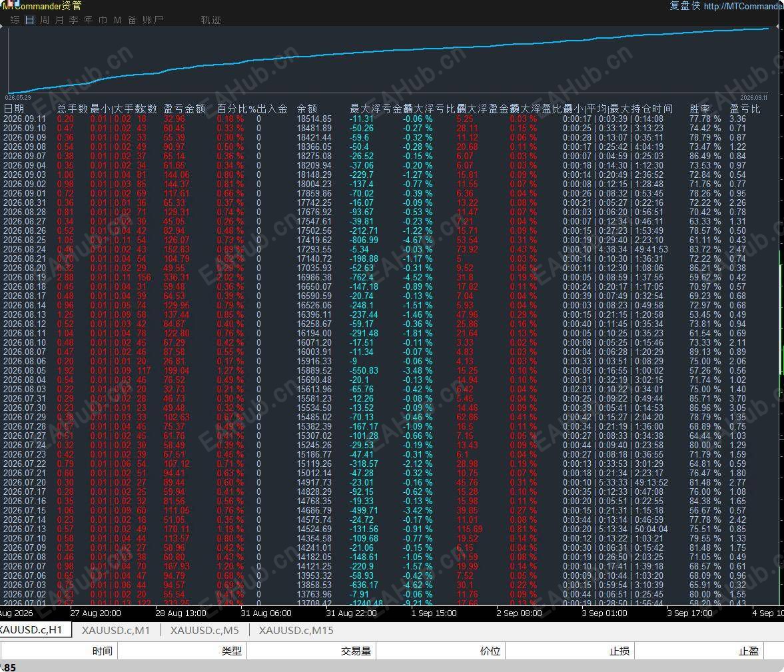
Task: Switch to the 季 quarterly tab
Action: (73, 20)
